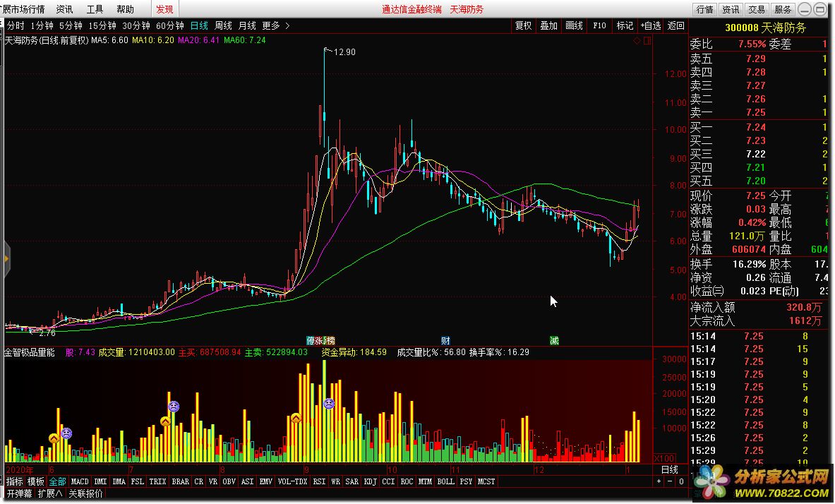Viewport: 835px width, 504px height.
Task: Switch the indicator to KDJ
Action: coord(370,481)
